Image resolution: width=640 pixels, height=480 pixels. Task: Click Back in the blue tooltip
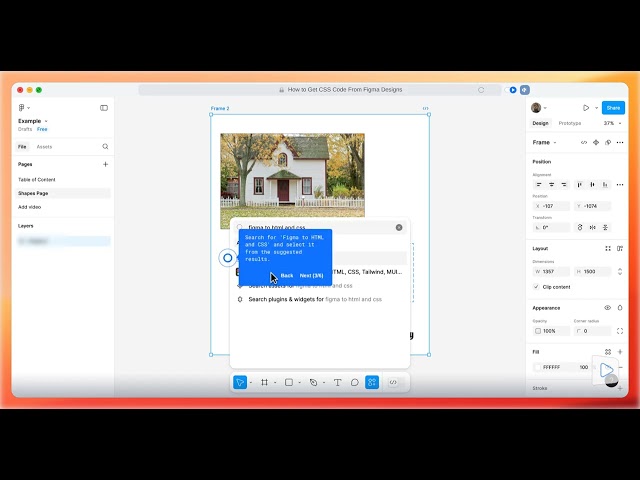(x=287, y=276)
